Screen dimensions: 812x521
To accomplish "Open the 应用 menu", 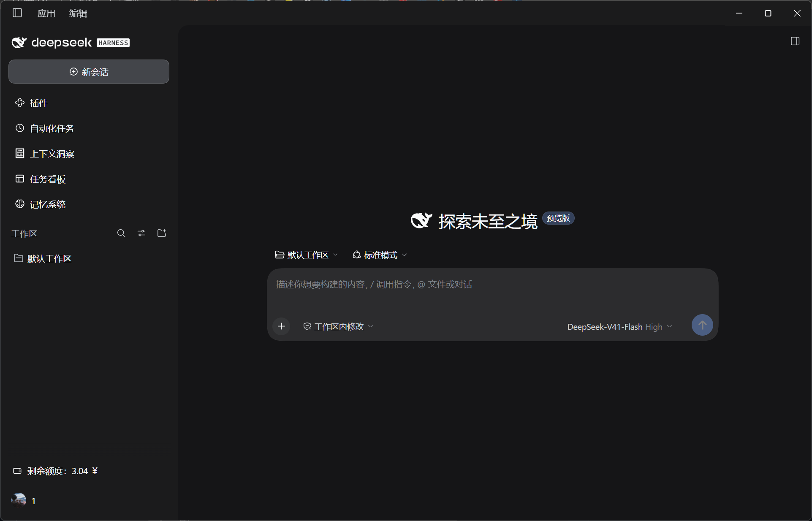I will (x=46, y=13).
